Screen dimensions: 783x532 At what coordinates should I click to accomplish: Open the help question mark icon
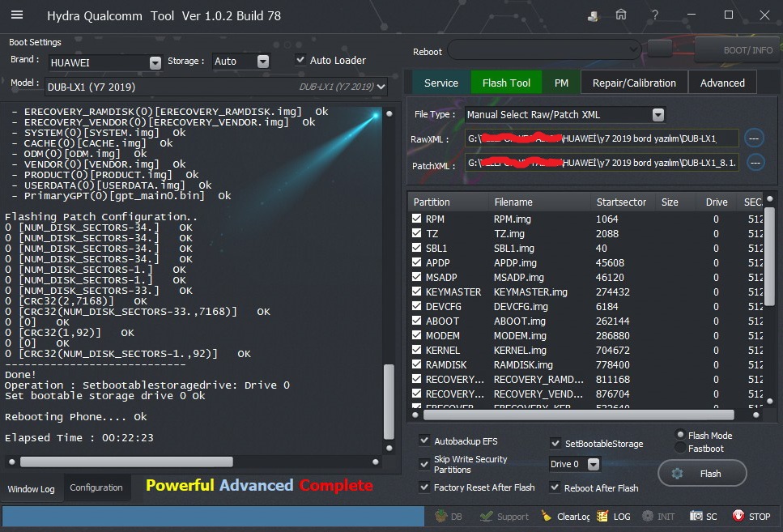[655, 15]
